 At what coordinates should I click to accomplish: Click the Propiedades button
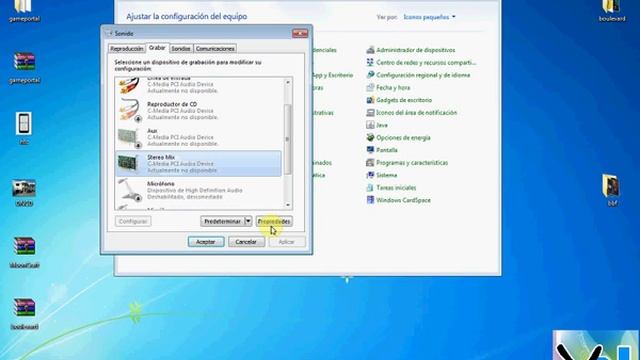pos(274,221)
